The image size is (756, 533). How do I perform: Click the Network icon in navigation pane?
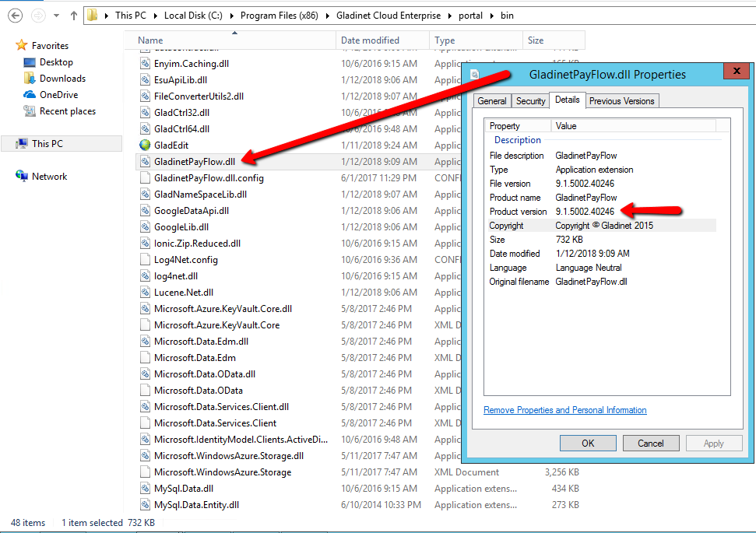(x=21, y=176)
